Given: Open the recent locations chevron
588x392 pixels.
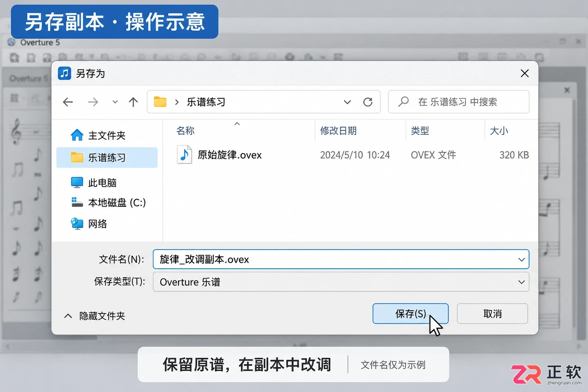Looking at the screenshot, I should (x=115, y=102).
